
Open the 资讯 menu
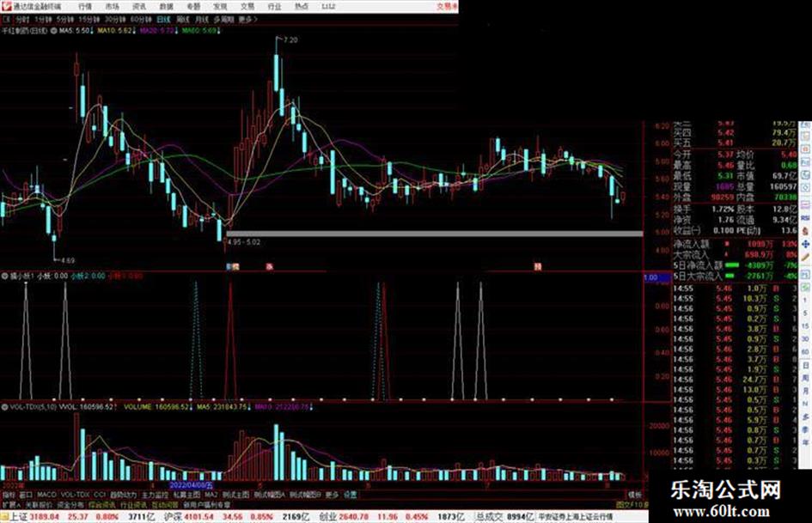139,6
